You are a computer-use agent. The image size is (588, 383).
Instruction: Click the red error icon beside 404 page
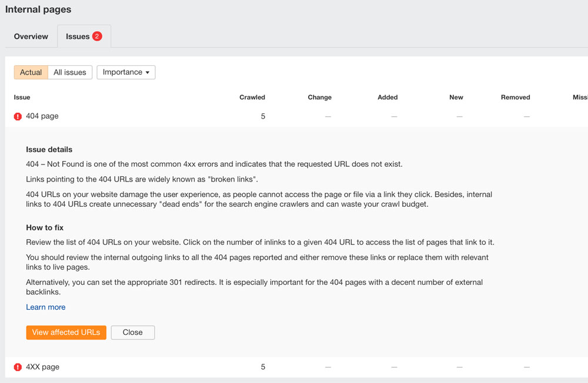click(x=18, y=116)
